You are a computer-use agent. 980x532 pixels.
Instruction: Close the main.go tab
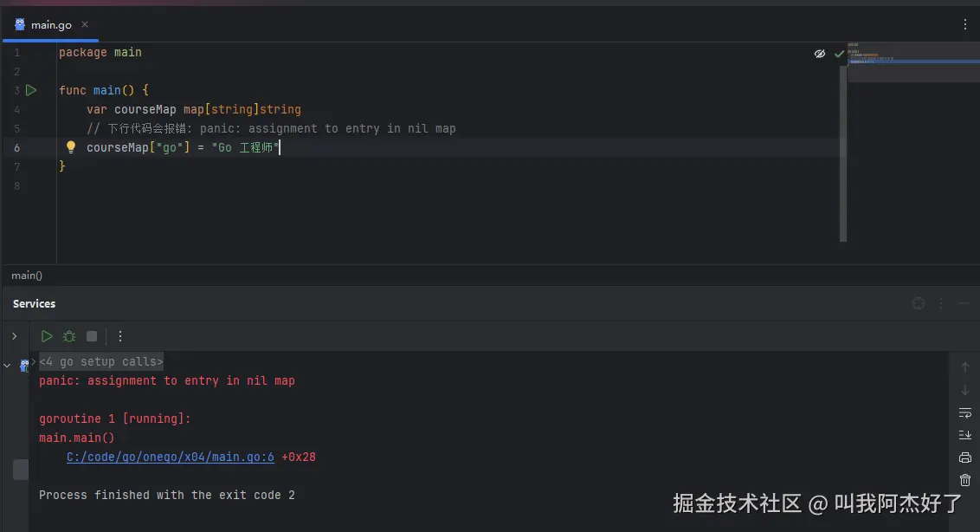(85, 24)
